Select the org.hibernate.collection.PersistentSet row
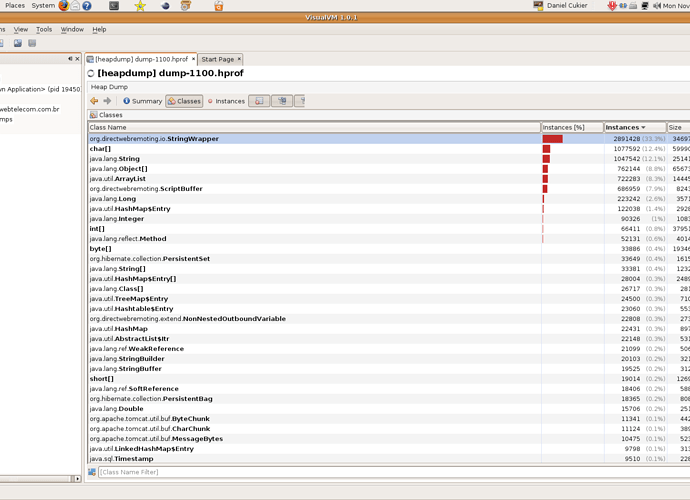690x500 pixels. pyautogui.click(x=389, y=259)
